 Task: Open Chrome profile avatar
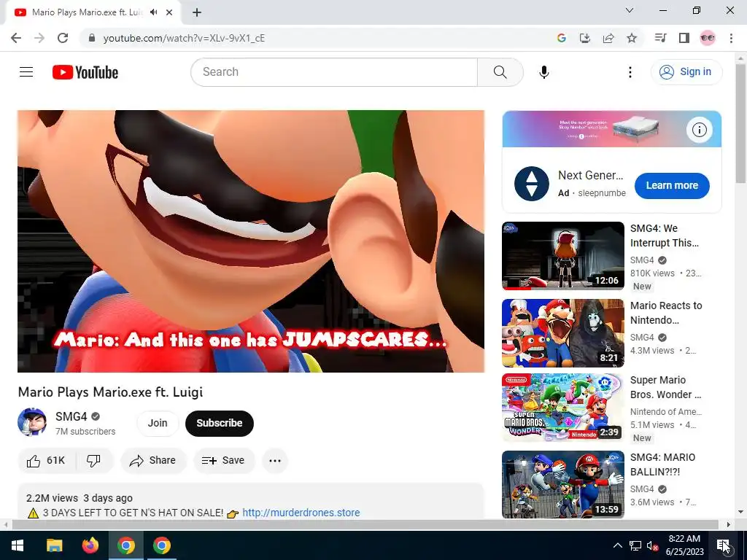[708, 38]
